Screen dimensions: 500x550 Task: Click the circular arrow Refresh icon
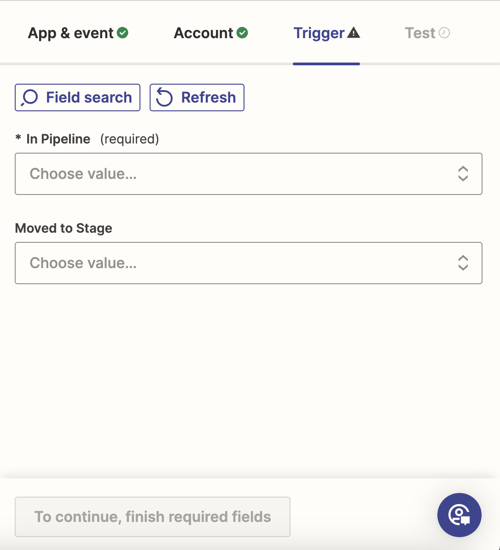coord(164,97)
